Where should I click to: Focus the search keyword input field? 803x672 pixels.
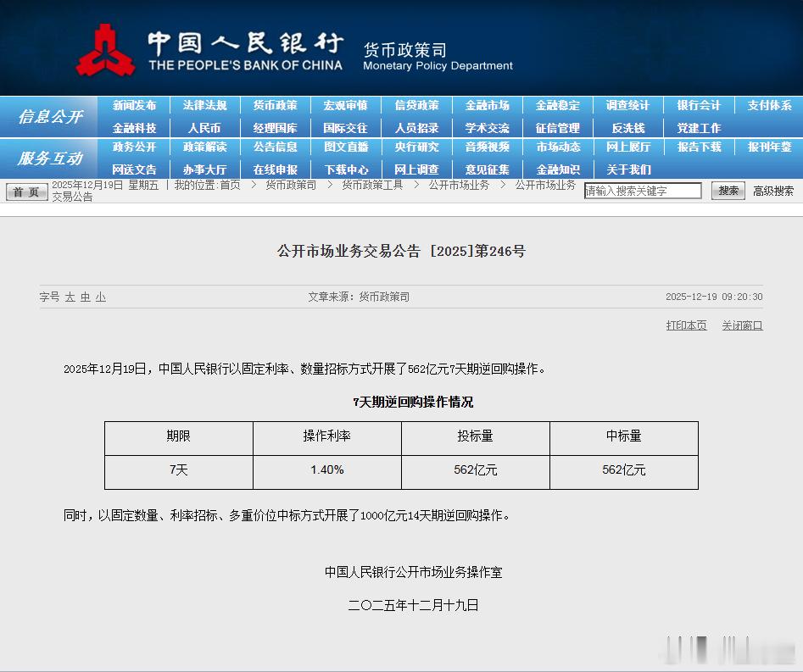(643, 191)
